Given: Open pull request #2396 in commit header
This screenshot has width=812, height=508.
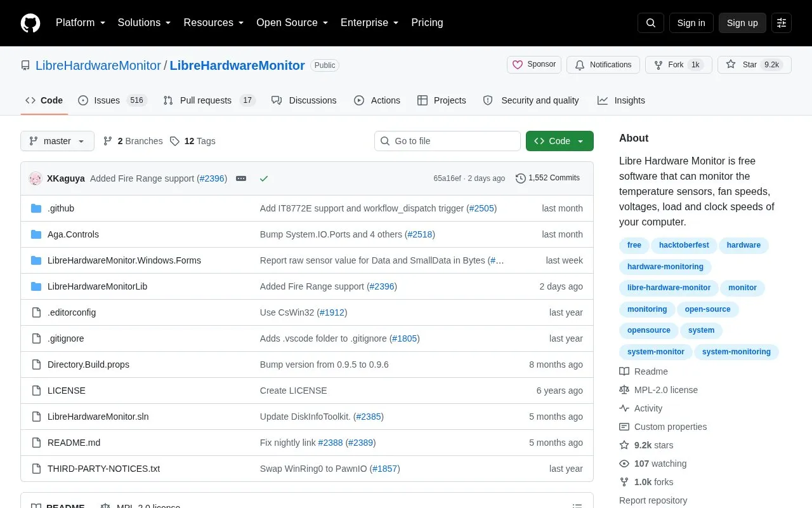Looking at the screenshot, I should point(212,178).
